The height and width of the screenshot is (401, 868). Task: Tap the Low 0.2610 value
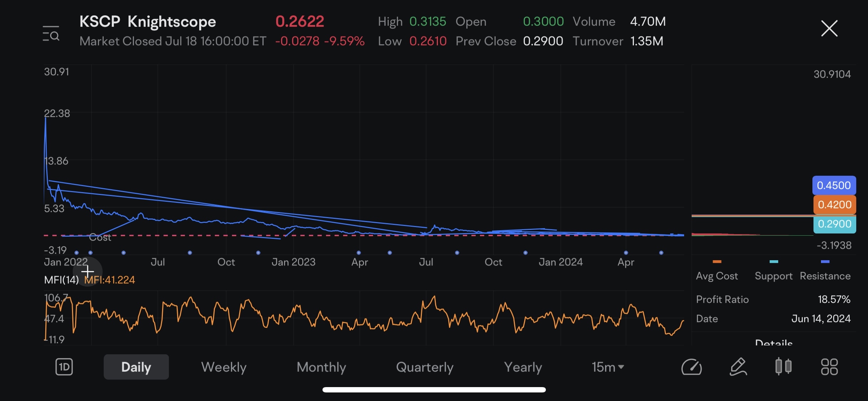click(428, 41)
